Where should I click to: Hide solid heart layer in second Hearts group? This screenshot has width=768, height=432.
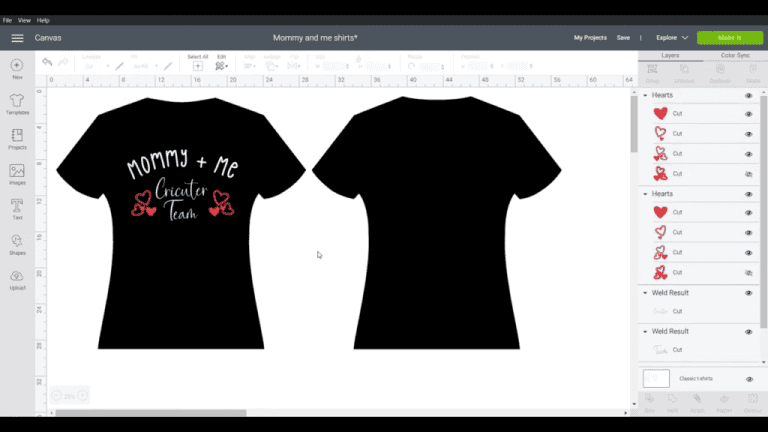[748, 213]
